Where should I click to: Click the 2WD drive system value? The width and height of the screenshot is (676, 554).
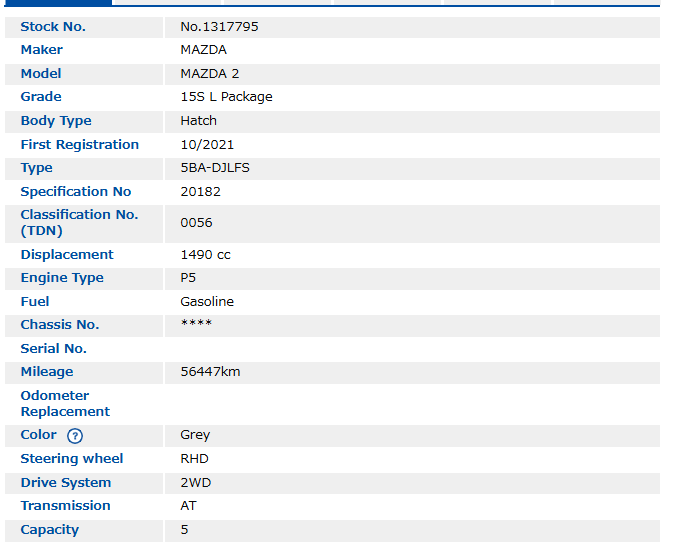[195, 483]
